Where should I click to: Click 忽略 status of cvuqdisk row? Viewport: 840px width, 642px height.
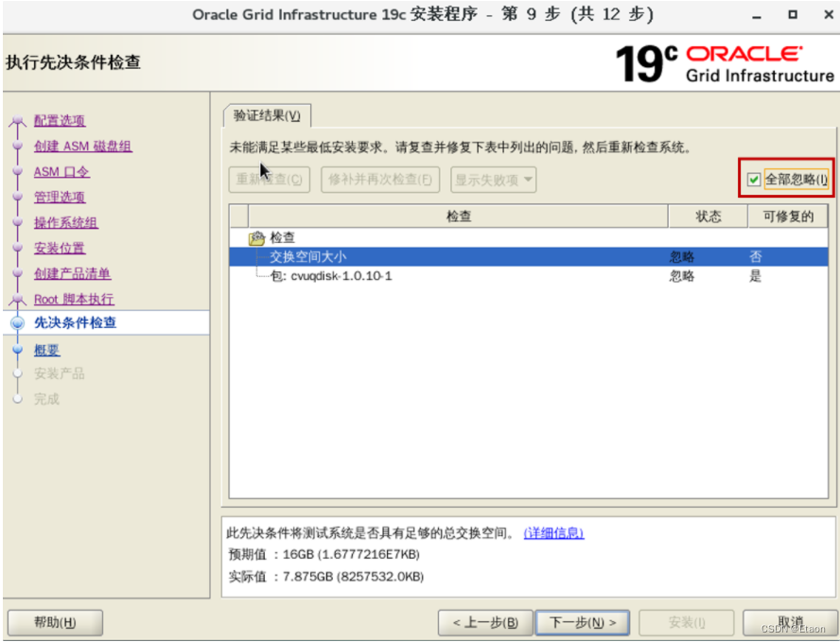tap(682, 276)
